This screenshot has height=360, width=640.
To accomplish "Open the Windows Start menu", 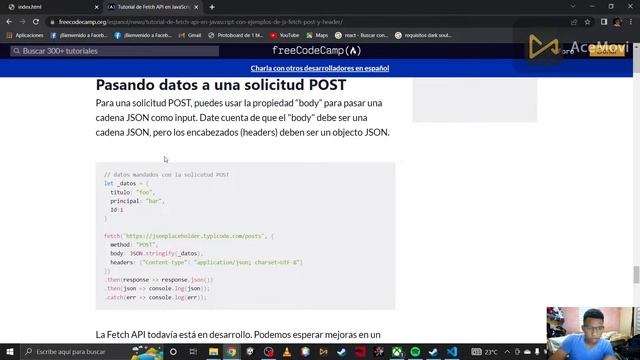I will pyautogui.click(x=9, y=351).
